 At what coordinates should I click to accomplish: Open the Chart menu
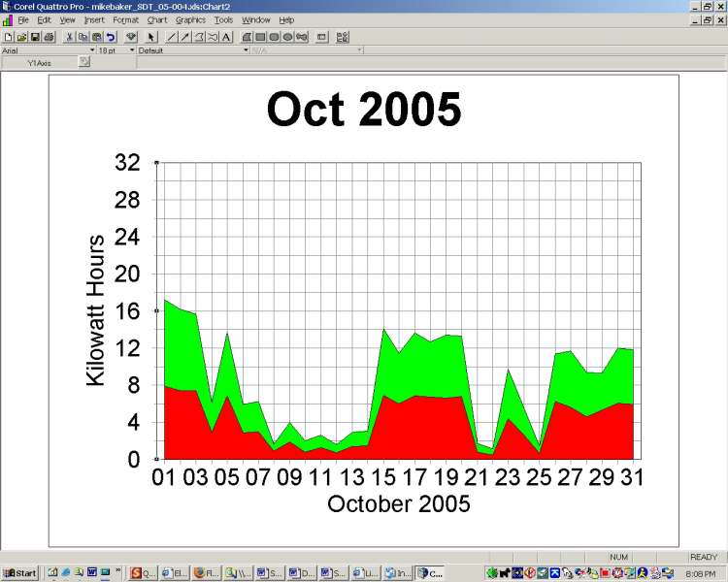[157, 19]
